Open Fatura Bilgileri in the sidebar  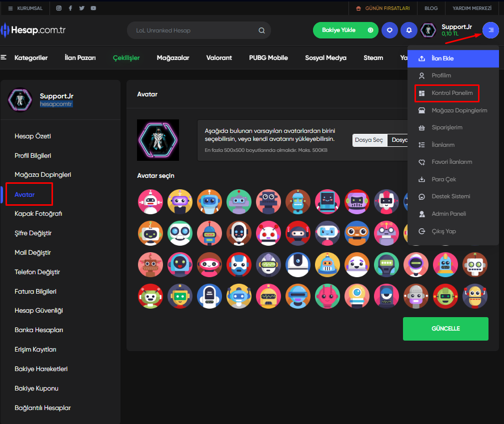(x=35, y=292)
